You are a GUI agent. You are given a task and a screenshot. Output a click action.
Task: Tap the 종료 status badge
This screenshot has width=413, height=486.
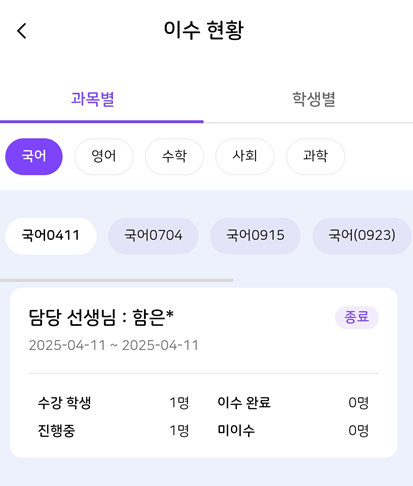357,317
